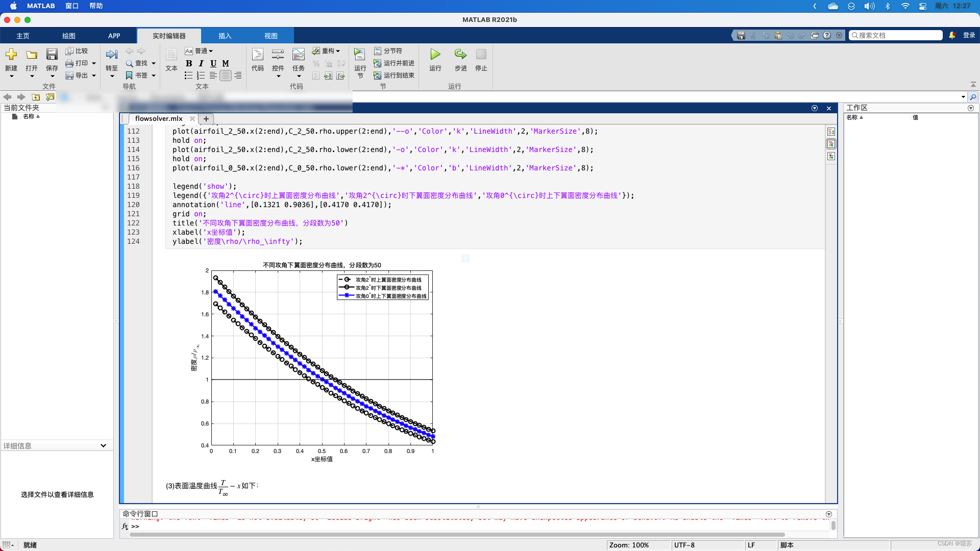Viewport: 980px width, 551px height.
Task: Toggle italic text formatting
Action: 201,63
